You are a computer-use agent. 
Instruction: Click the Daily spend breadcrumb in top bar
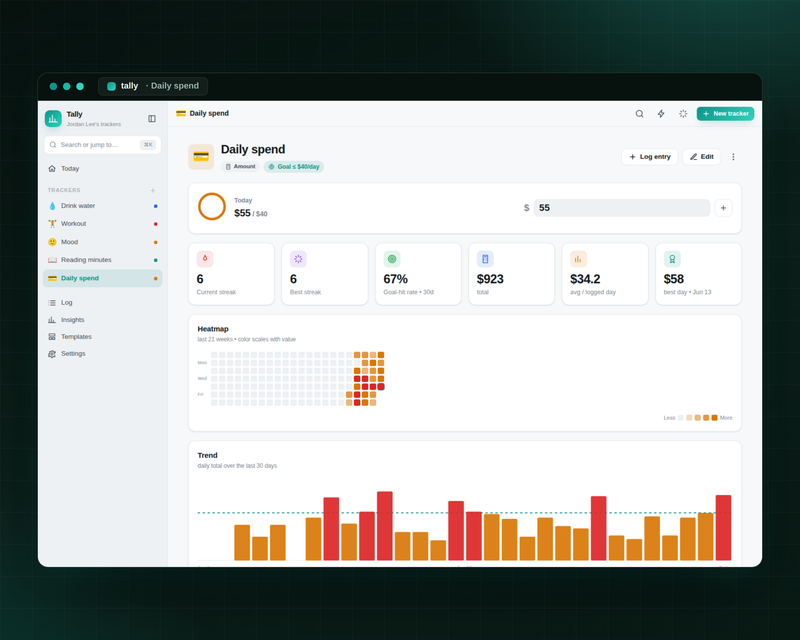point(203,113)
